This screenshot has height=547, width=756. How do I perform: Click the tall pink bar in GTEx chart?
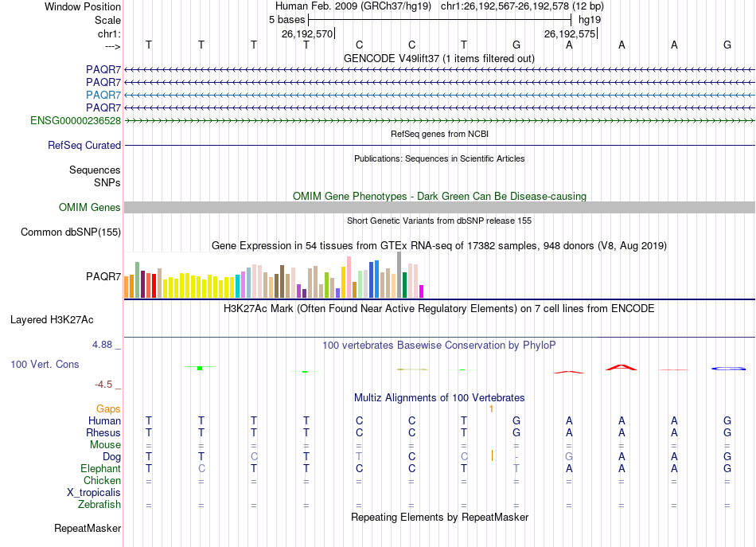[349, 277]
